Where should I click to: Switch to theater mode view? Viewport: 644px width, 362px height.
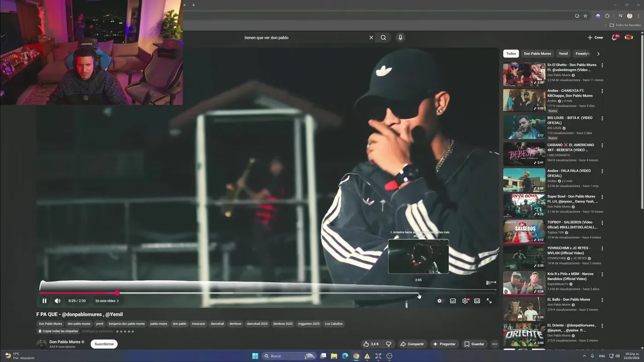pyautogui.click(x=477, y=301)
